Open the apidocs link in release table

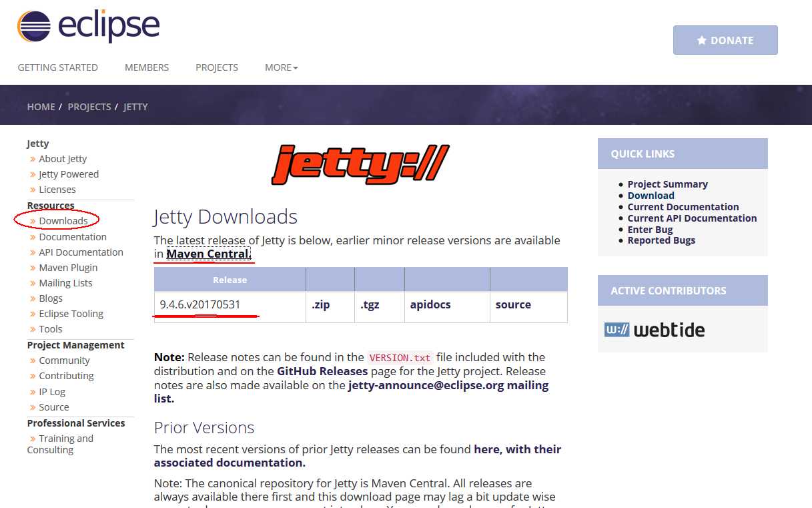430,304
